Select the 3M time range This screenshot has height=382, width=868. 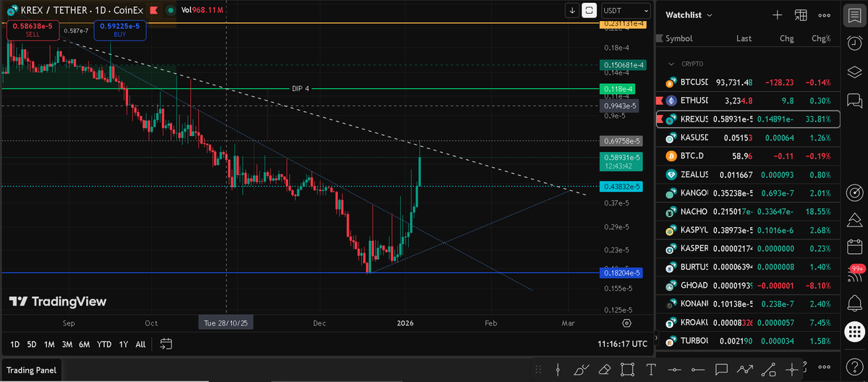pos(67,344)
